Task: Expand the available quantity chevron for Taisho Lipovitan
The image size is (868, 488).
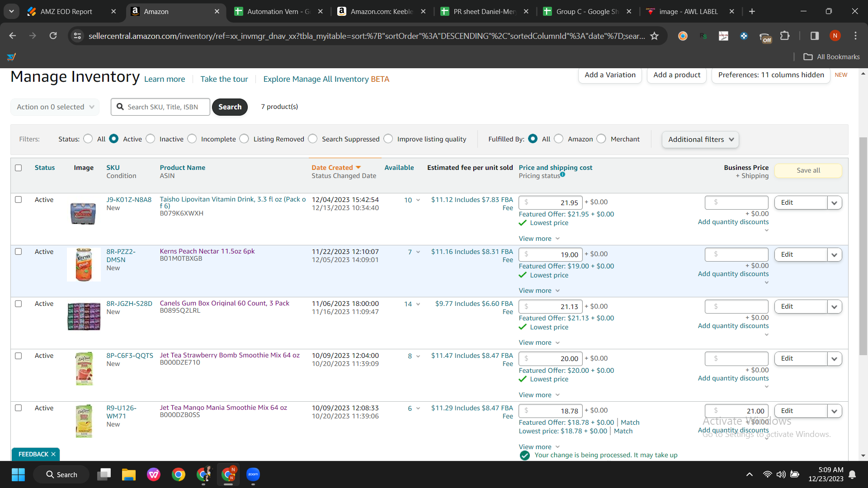Action: 418,200
